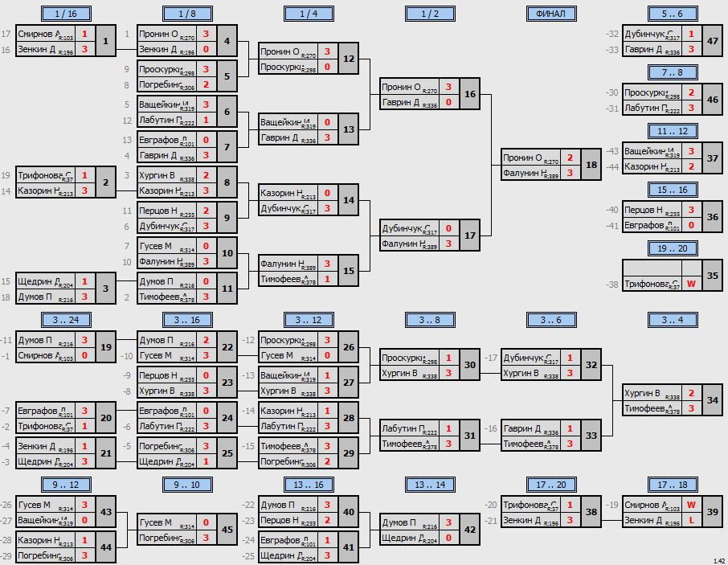Select the gray match box numbered 34
Screen dimensions: 728x565
click(713, 400)
